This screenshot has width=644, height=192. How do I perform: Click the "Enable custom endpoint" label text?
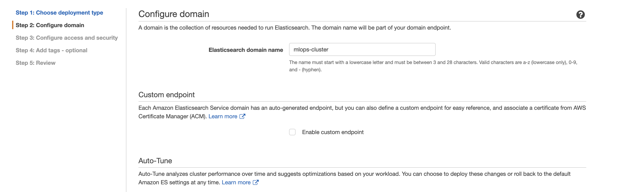[332, 132]
